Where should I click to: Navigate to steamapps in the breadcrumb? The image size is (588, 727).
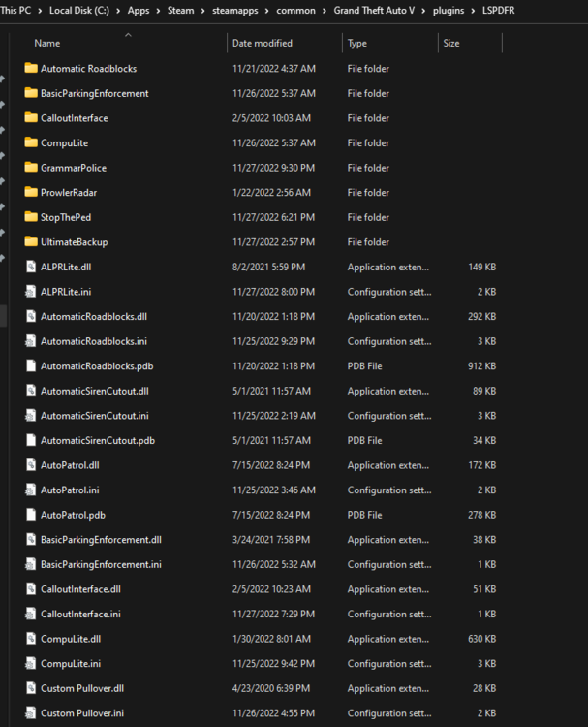click(235, 11)
